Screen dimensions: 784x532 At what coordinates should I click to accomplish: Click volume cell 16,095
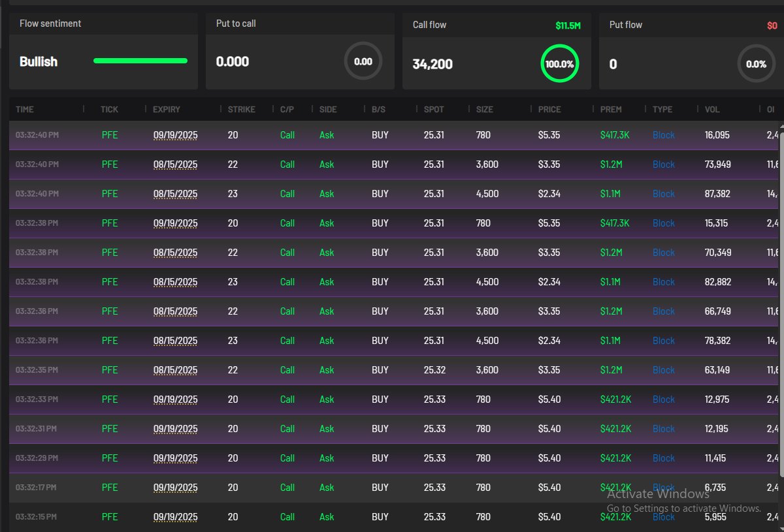coord(717,135)
